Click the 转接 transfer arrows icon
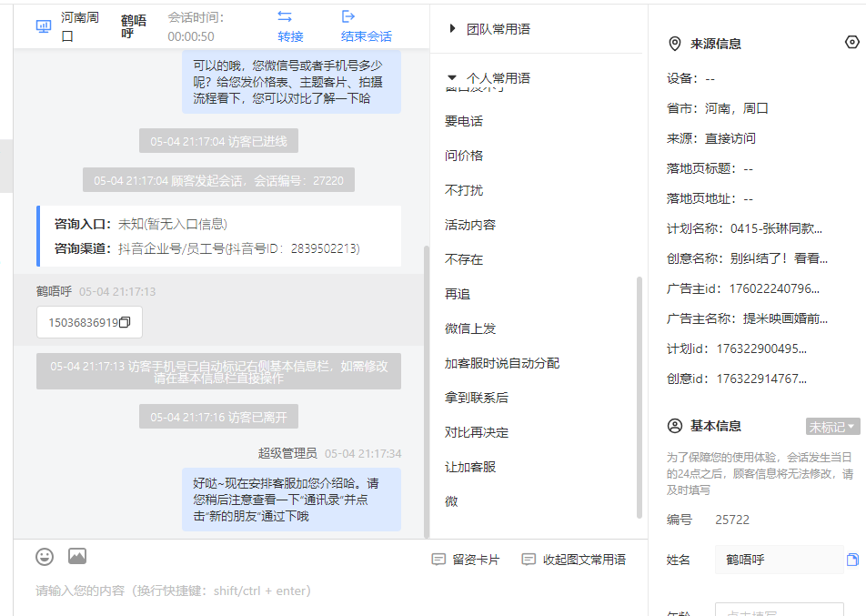 coord(285,16)
